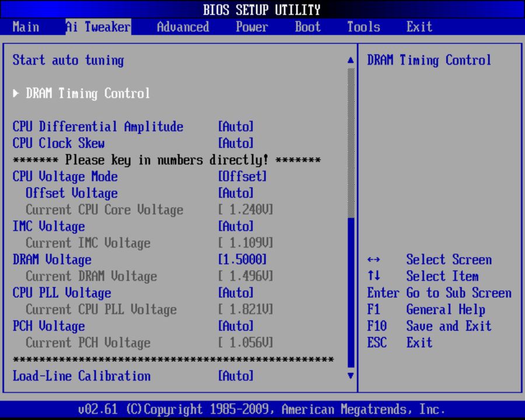Change CPU Voltage Mode [Offset] value

coord(243,177)
